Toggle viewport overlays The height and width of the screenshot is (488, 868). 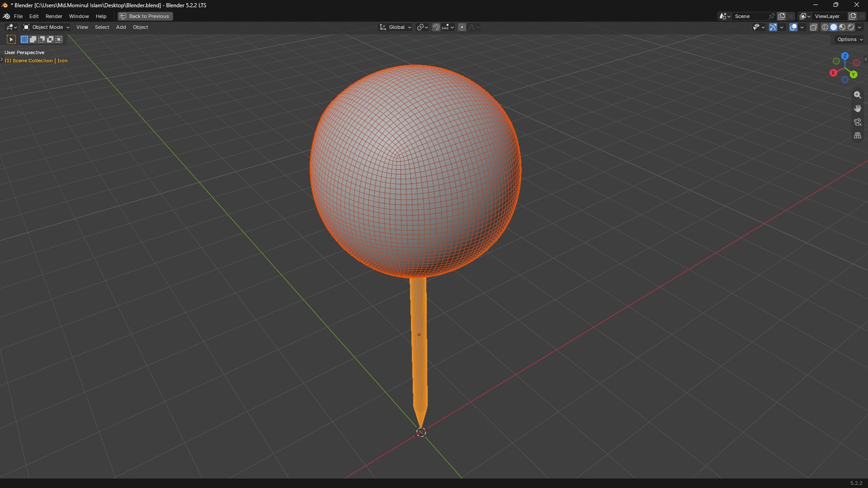tap(793, 28)
